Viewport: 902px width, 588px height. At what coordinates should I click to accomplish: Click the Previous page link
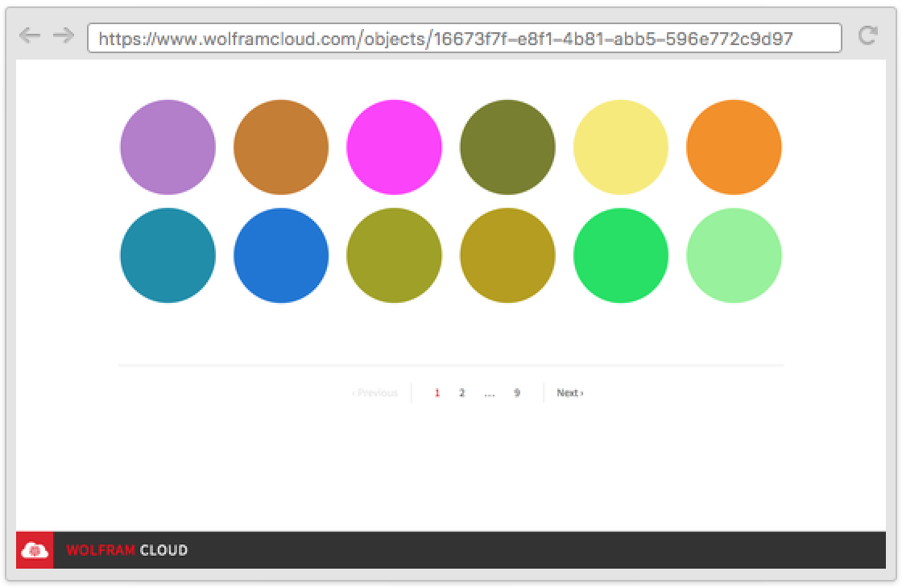click(375, 393)
